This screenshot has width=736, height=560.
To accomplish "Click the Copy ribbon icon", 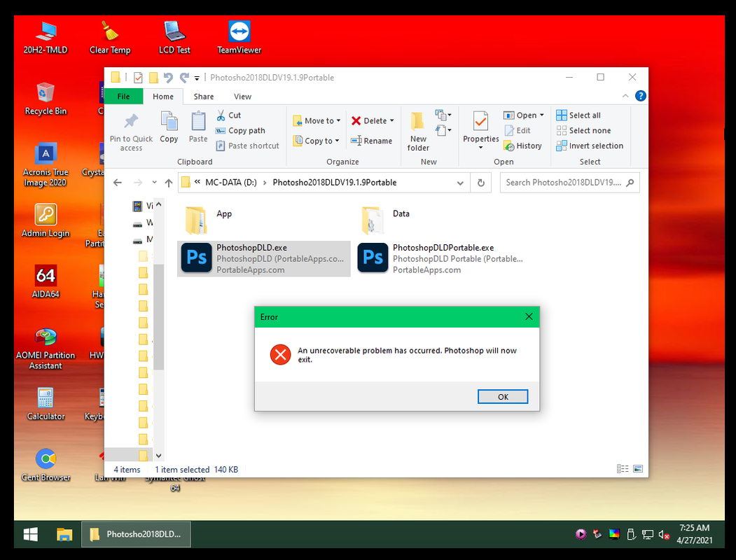I will tap(169, 122).
